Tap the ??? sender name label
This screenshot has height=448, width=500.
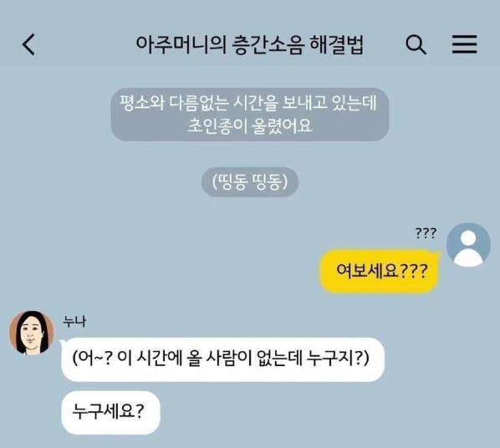pos(426,233)
